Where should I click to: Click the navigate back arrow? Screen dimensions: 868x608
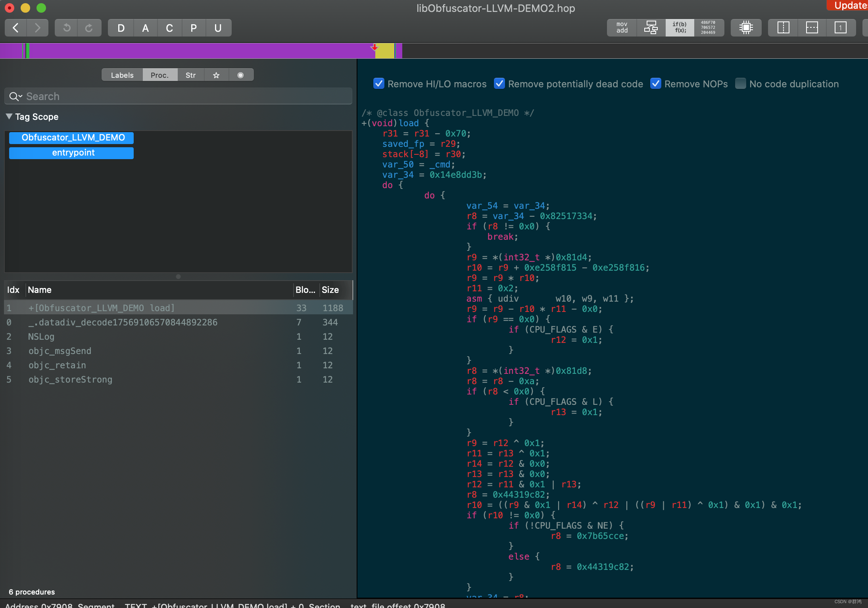pos(16,28)
